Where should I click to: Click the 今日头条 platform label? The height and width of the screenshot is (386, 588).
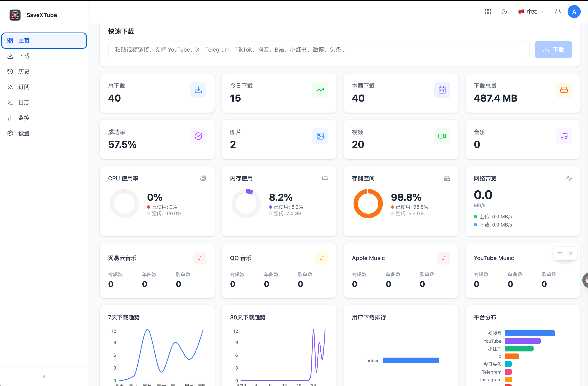[x=492, y=364]
